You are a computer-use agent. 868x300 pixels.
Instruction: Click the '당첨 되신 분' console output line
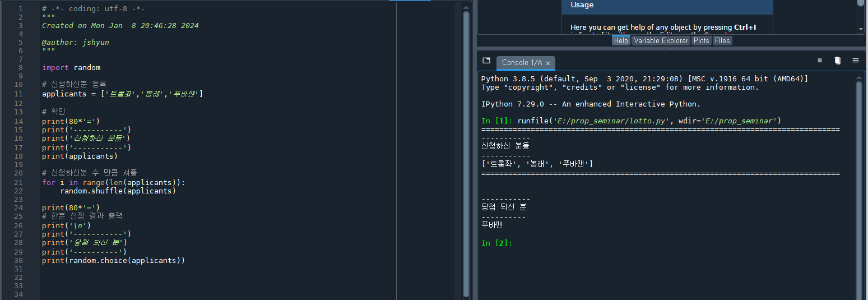tap(504, 207)
